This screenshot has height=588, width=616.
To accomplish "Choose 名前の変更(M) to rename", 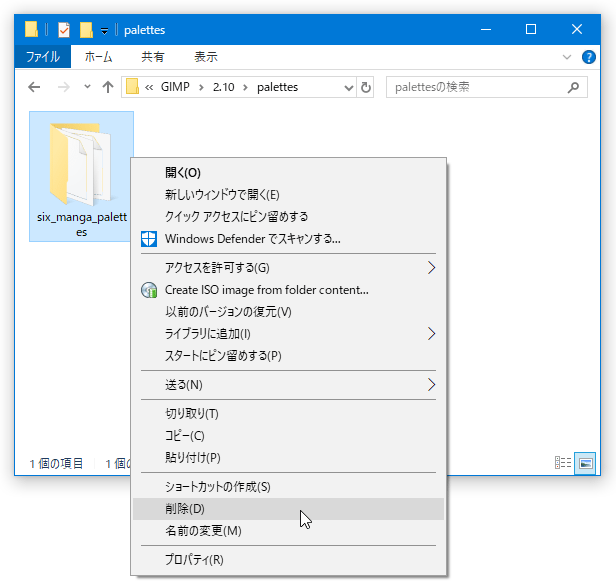I will (288, 531).
